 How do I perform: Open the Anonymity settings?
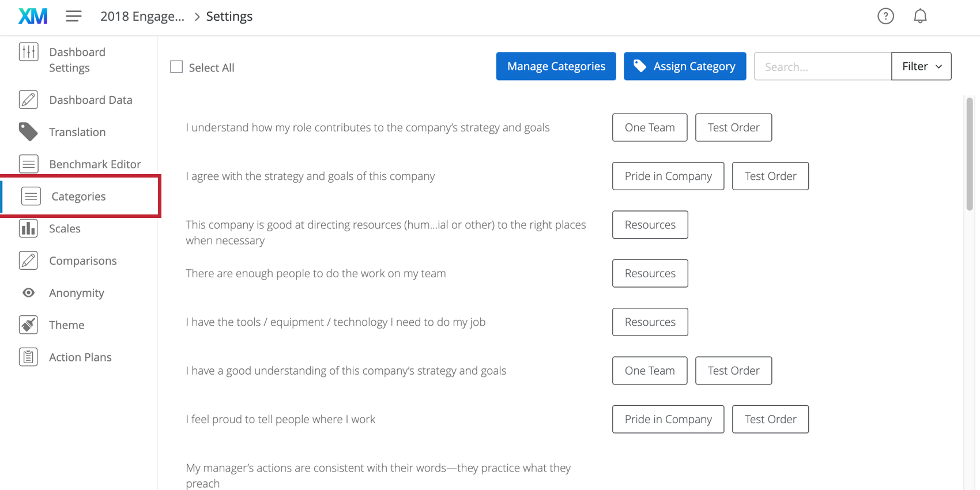[77, 293]
